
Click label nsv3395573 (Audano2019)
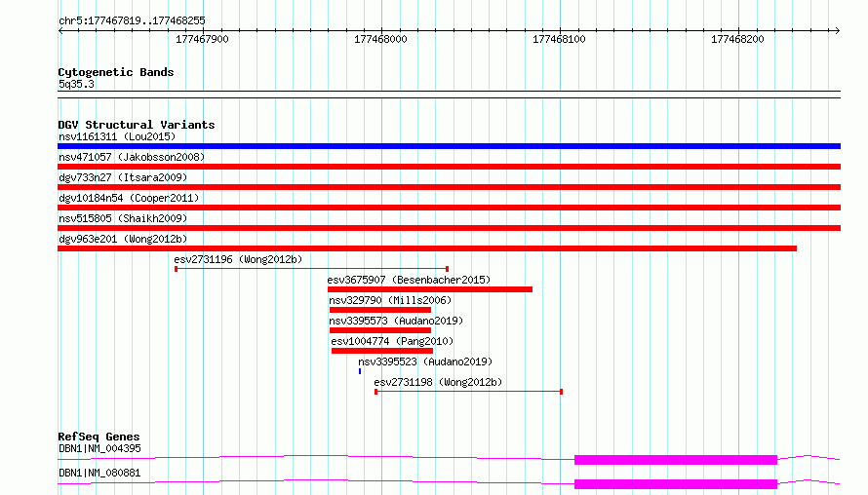(396, 321)
